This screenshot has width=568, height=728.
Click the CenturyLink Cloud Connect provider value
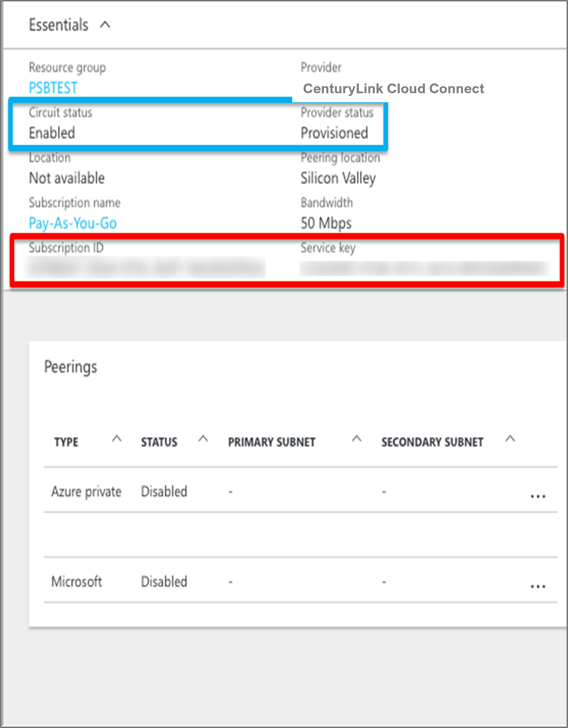pos(394,89)
